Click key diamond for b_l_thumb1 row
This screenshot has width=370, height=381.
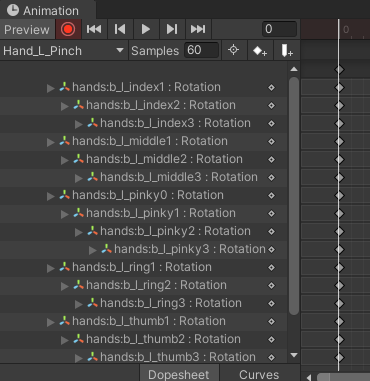(x=272, y=322)
